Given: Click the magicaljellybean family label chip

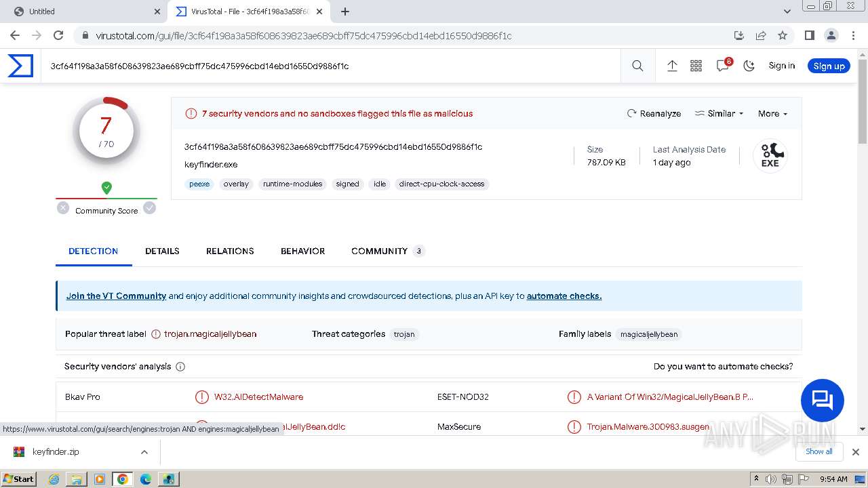Looking at the screenshot, I should pyautogui.click(x=649, y=334).
